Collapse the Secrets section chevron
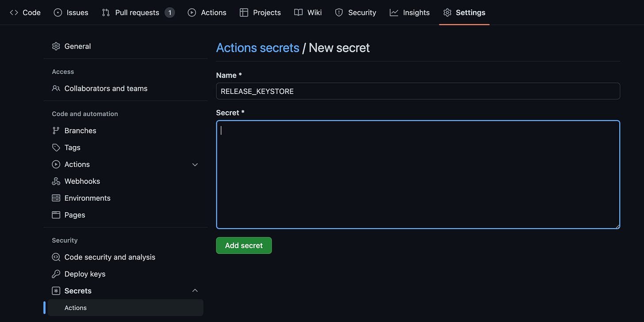The height and width of the screenshot is (322, 644). coord(195,291)
